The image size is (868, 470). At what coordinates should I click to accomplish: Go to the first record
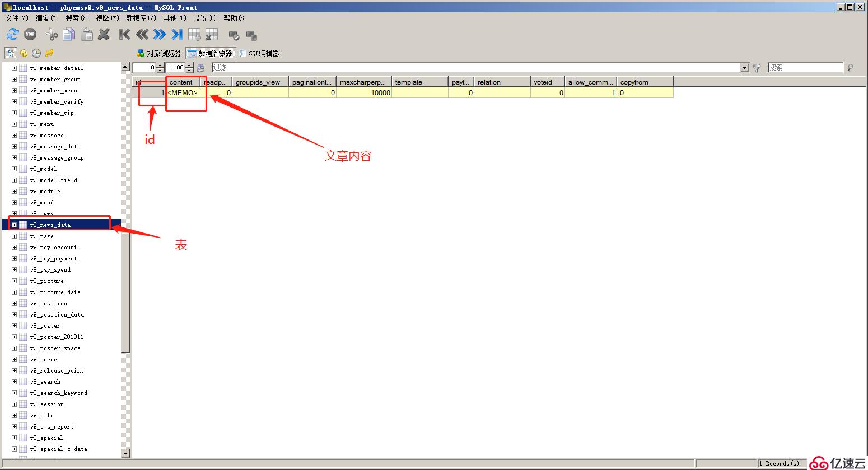124,35
